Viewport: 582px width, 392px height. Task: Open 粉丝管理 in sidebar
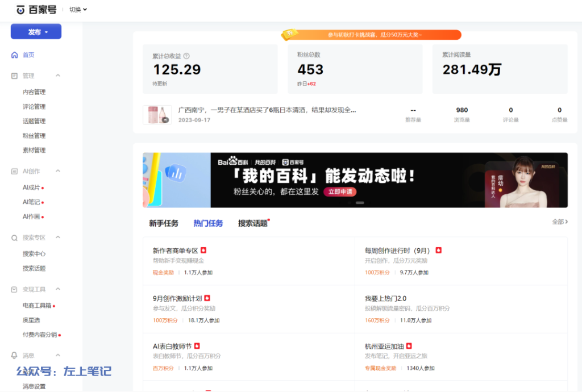(x=34, y=136)
